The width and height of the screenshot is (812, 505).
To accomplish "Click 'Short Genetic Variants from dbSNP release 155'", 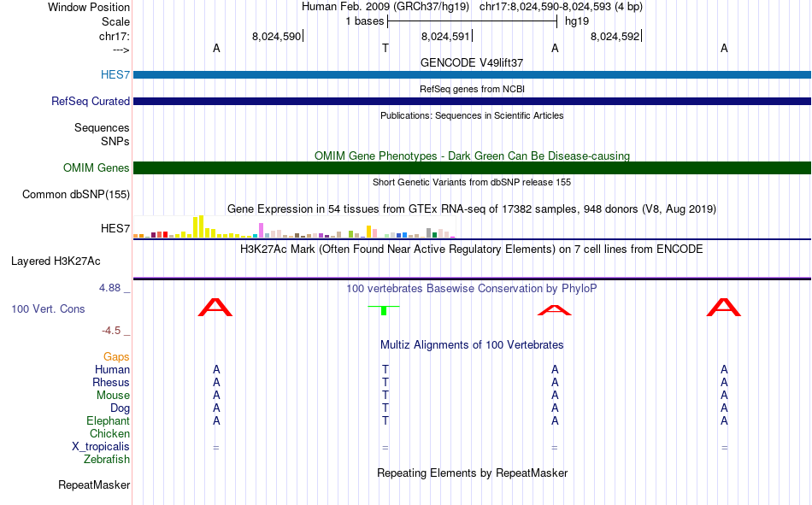I will tap(472, 182).
